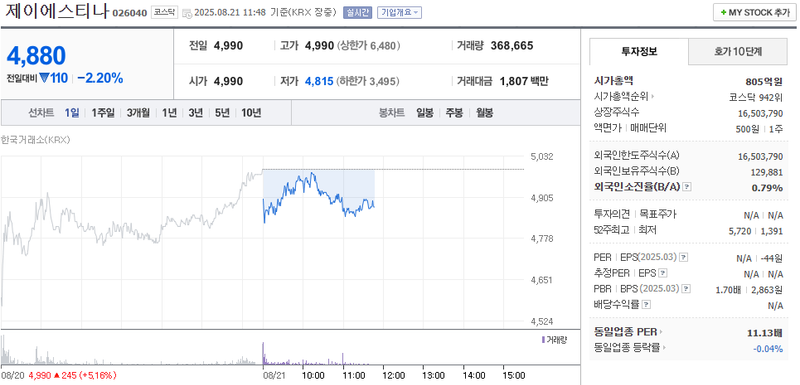Click the MY STOCK 추가 button
Image resolution: width=800 pixels, height=385 pixels.
(x=755, y=12)
